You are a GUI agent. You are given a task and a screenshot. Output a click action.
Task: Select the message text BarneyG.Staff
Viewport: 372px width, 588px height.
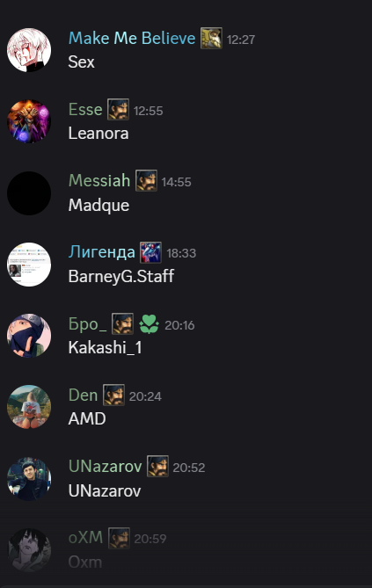tap(121, 276)
